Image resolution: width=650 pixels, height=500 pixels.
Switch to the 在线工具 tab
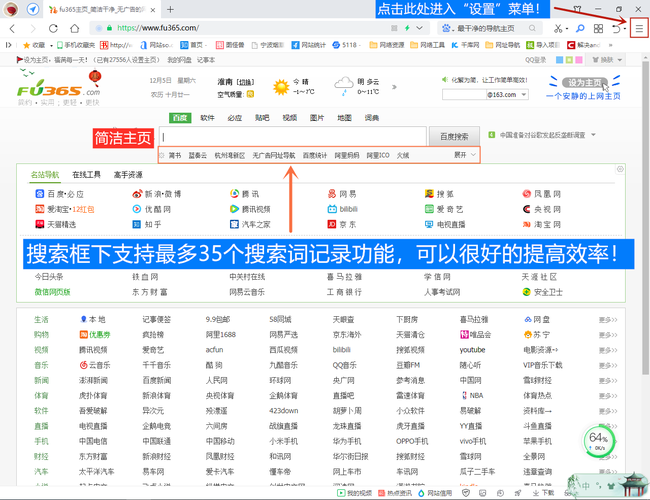coord(86,175)
